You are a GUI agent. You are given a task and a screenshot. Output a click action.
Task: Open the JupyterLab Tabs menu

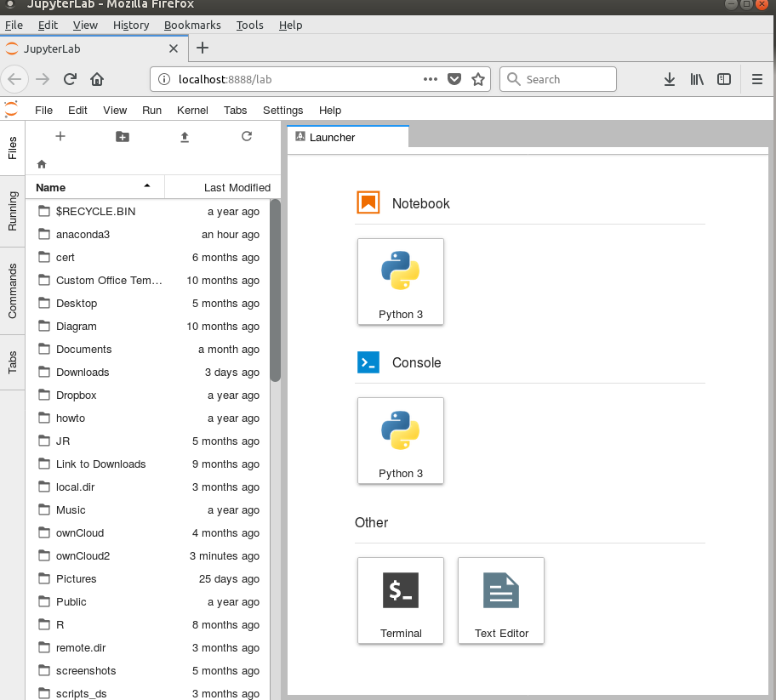click(x=235, y=111)
